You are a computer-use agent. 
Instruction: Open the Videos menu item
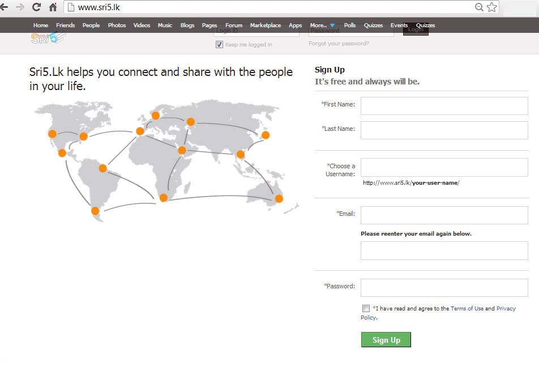pos(142,25)
